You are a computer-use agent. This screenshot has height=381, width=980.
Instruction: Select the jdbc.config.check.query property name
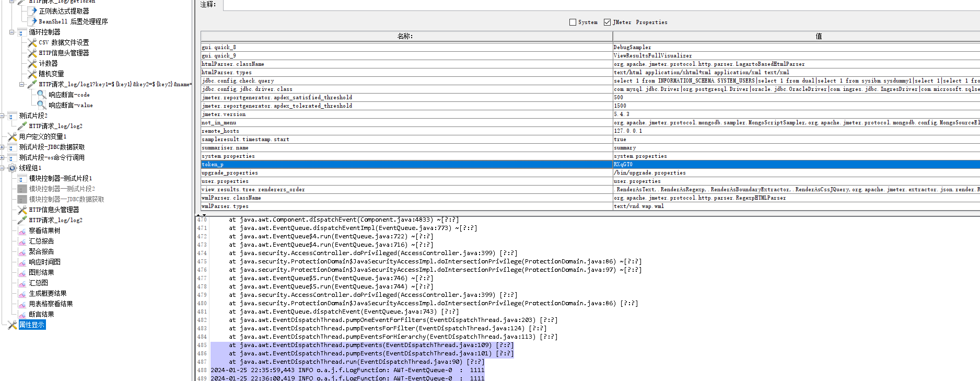(x=238, y=80)
